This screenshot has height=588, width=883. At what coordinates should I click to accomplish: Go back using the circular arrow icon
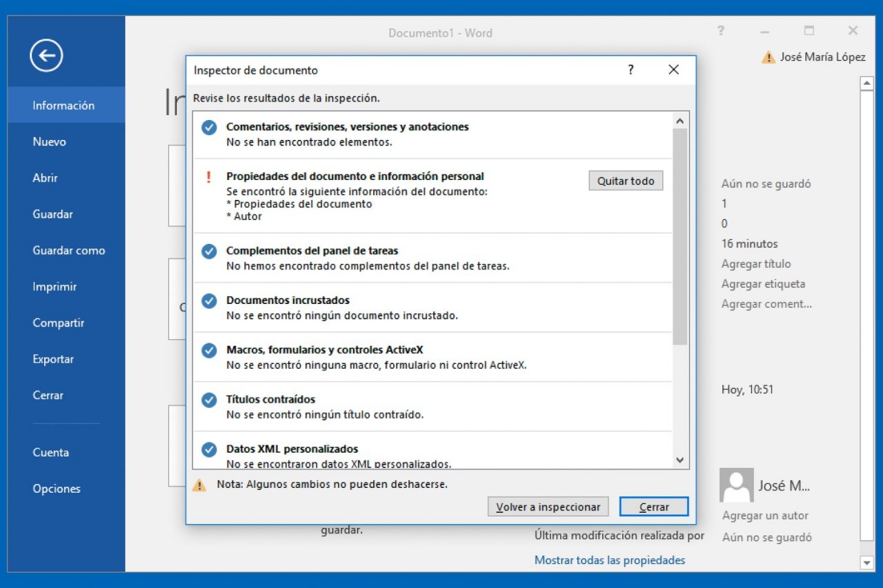click(46, 56)
